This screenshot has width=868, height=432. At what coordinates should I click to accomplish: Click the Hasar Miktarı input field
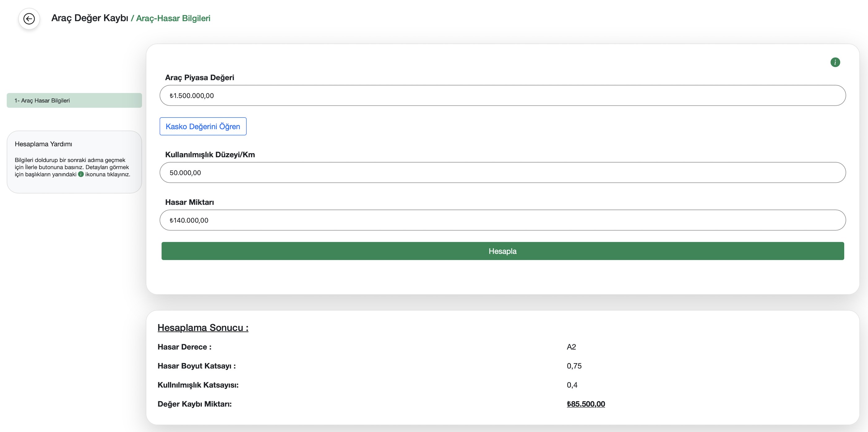502,220
